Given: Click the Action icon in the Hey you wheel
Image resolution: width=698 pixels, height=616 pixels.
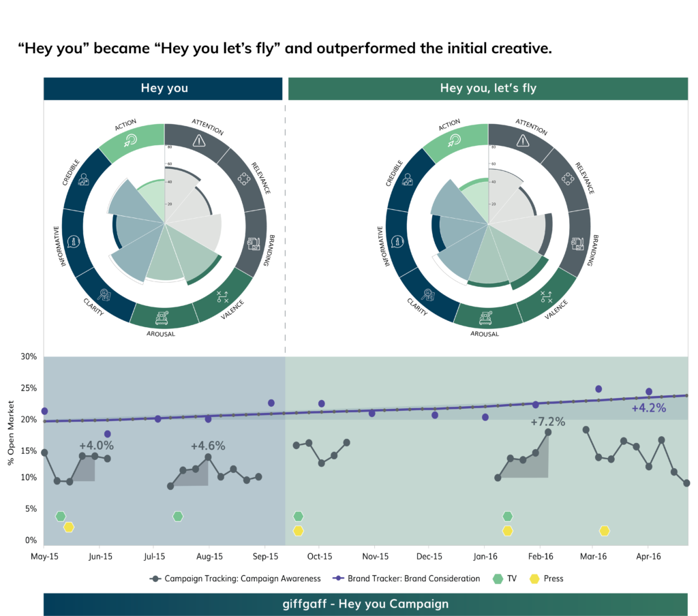Looking at the screenshot, I should pyautogui.click(x=130, y=140).
